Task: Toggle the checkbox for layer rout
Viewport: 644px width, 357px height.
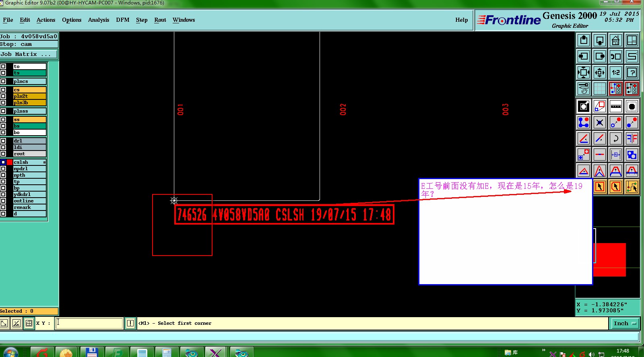Action: (x=3, y=154)
